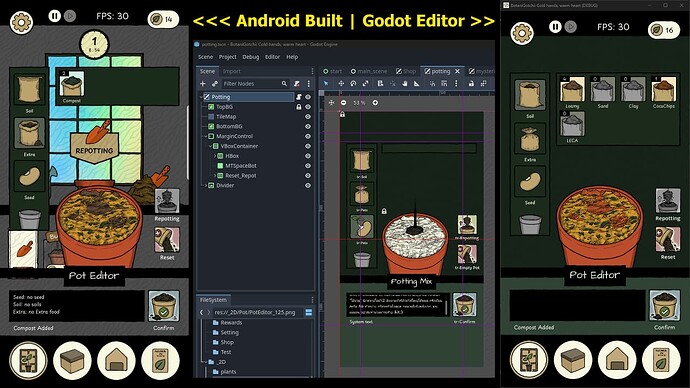690x388 pixels.
Task: Toggle visibility of the TopBG node
Action: 308,107
